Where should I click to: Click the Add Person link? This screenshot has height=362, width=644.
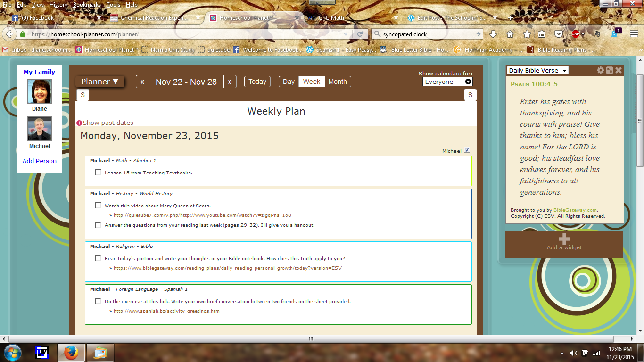(40, 161)
